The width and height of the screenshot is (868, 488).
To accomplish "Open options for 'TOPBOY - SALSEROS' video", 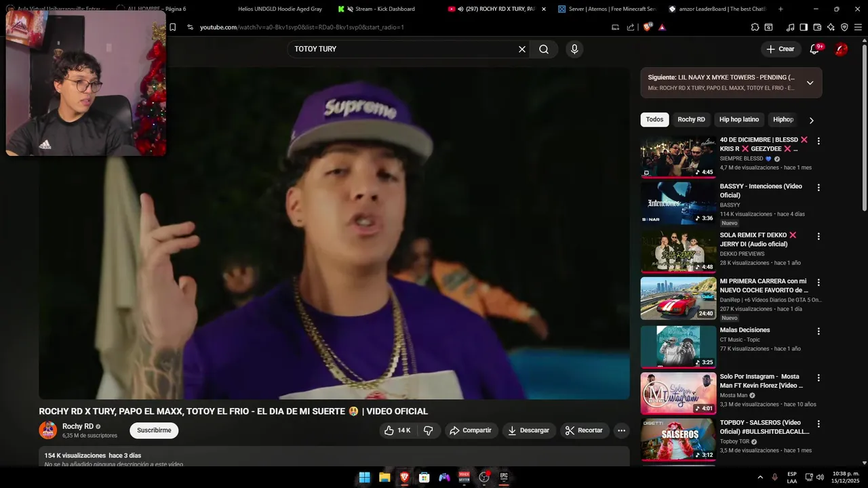I will (818, 424).
